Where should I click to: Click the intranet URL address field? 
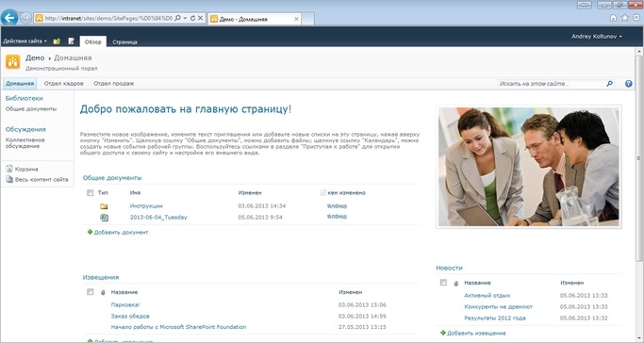[x=108, y=18]
